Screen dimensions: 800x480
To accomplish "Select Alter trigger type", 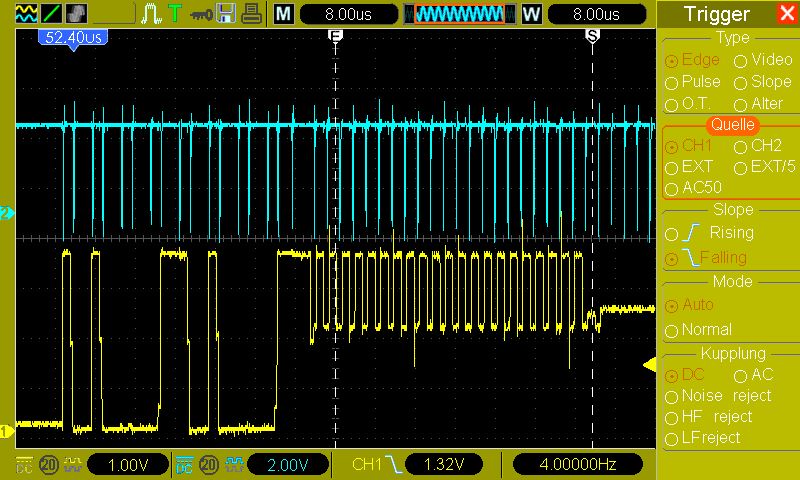I will point(758,104).
